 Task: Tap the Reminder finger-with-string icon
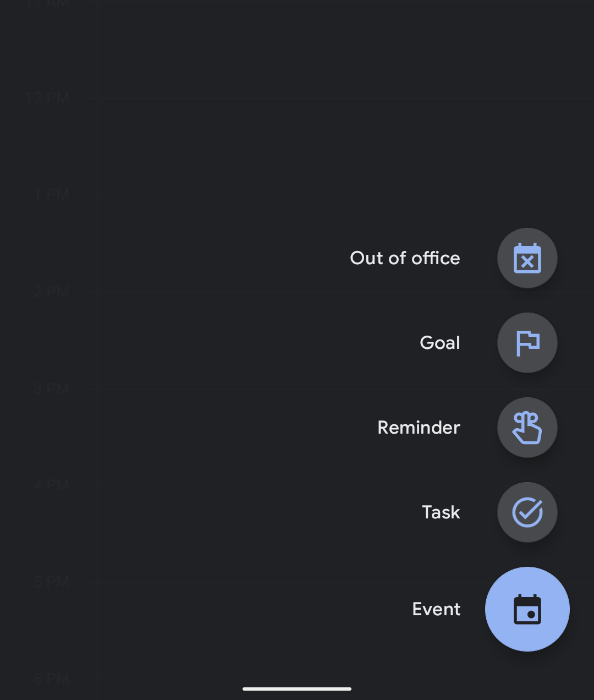tap(527, 428)
